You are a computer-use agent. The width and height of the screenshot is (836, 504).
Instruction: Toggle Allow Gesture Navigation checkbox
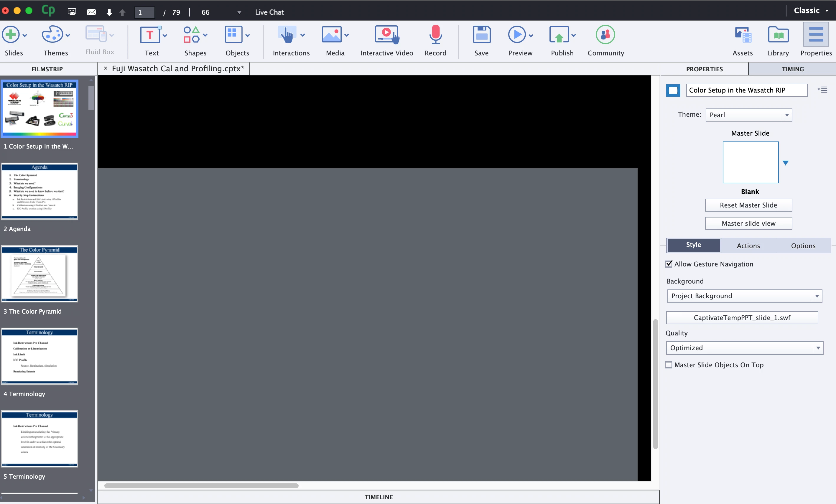coord(669,264)
